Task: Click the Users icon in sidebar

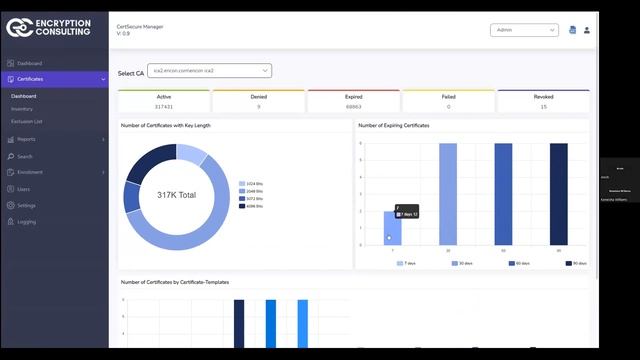Action: pos(11,189)
